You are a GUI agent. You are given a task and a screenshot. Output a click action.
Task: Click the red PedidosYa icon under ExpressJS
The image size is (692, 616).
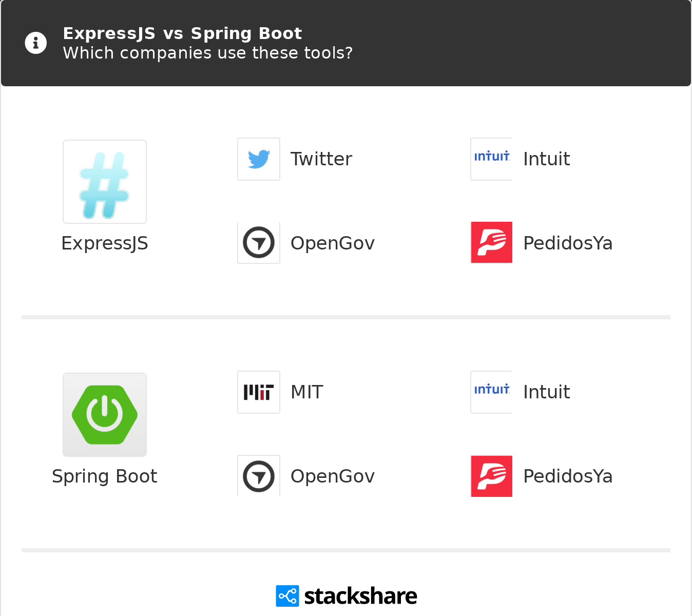[492, 243]
